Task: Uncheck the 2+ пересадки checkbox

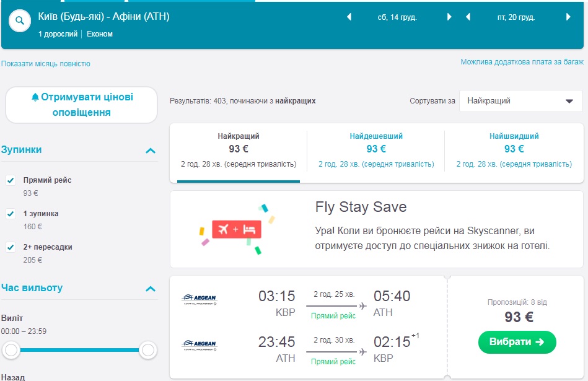Action: tap(11, 247)
